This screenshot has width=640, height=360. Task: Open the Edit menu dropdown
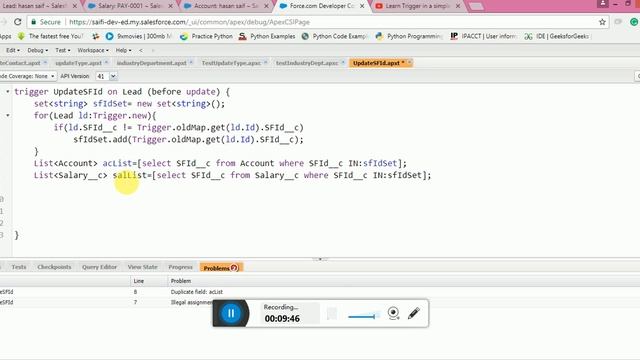13,50
